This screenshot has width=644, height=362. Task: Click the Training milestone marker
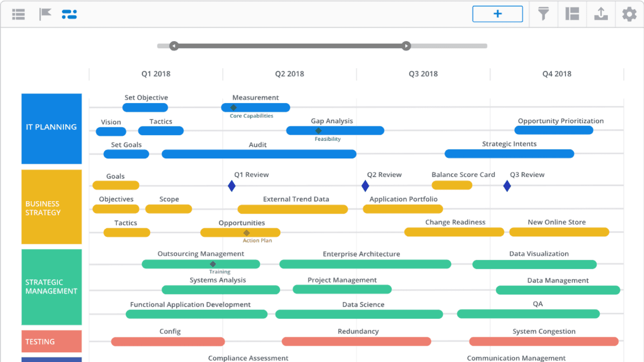tap(213, 264)
